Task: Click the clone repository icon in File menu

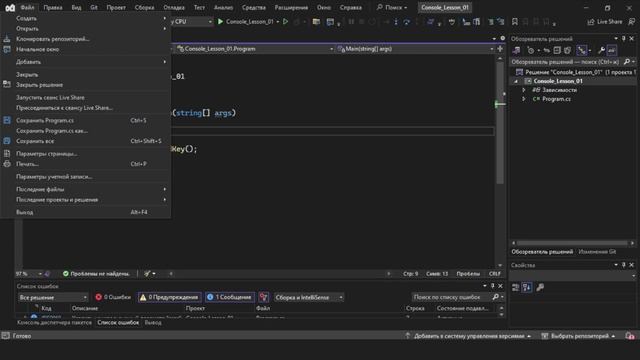Action: coord(7,39)
